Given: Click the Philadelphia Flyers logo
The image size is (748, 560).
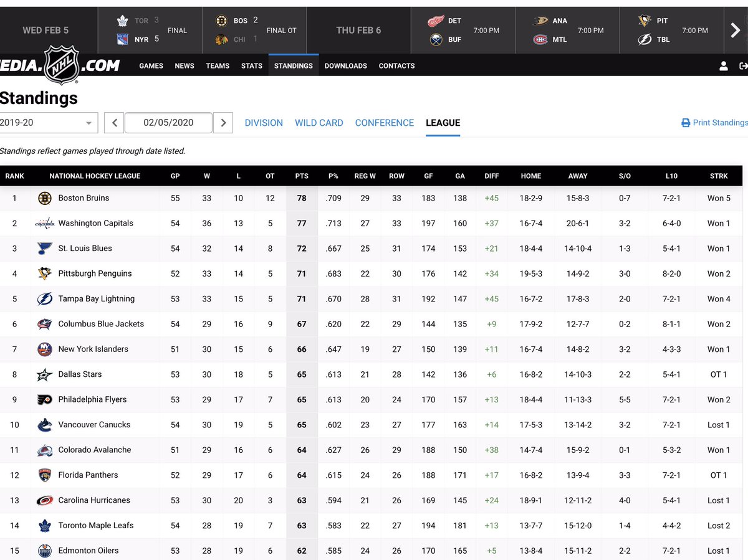Looking at the screenshot, I should pyautogui.click(x=44, y=400).
